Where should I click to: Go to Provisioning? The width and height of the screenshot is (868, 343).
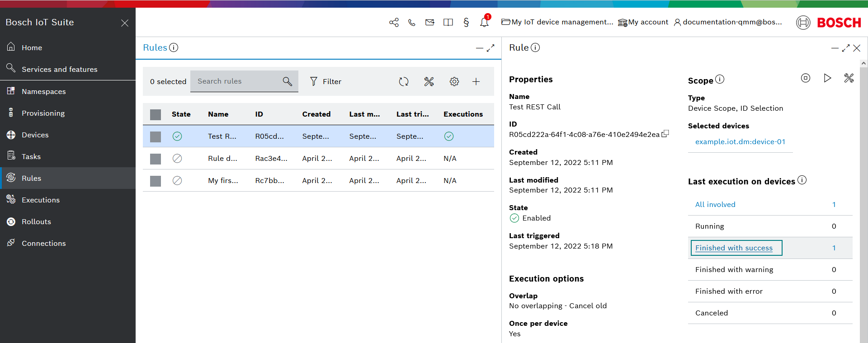pyautogui.click(x=68, y=113)
